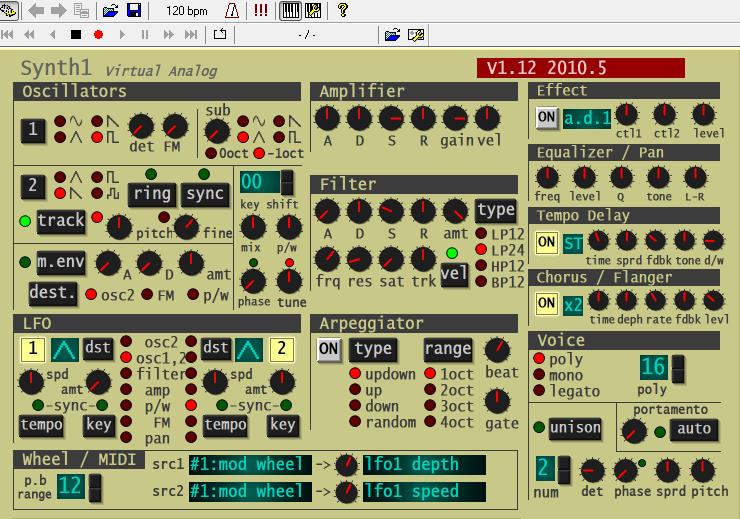
Task: Click the play triangle button
Action: pos(122,34)
